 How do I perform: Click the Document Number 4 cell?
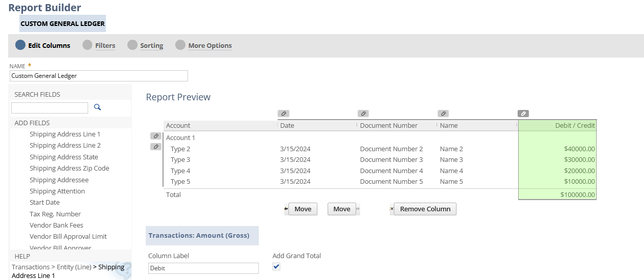(391, 171)
